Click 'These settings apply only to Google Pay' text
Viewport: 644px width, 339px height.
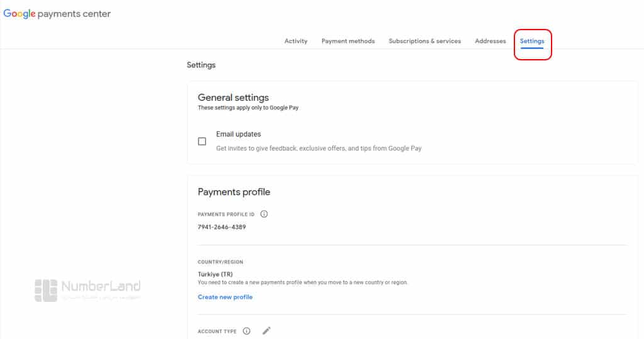[248, 108]
